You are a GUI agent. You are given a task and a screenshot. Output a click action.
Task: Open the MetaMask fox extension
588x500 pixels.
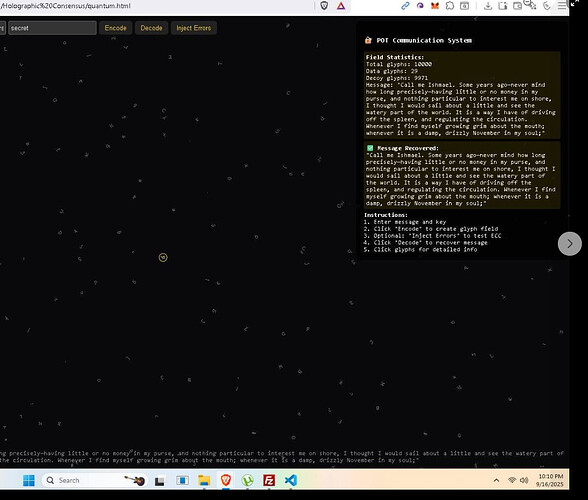[435, 6]
